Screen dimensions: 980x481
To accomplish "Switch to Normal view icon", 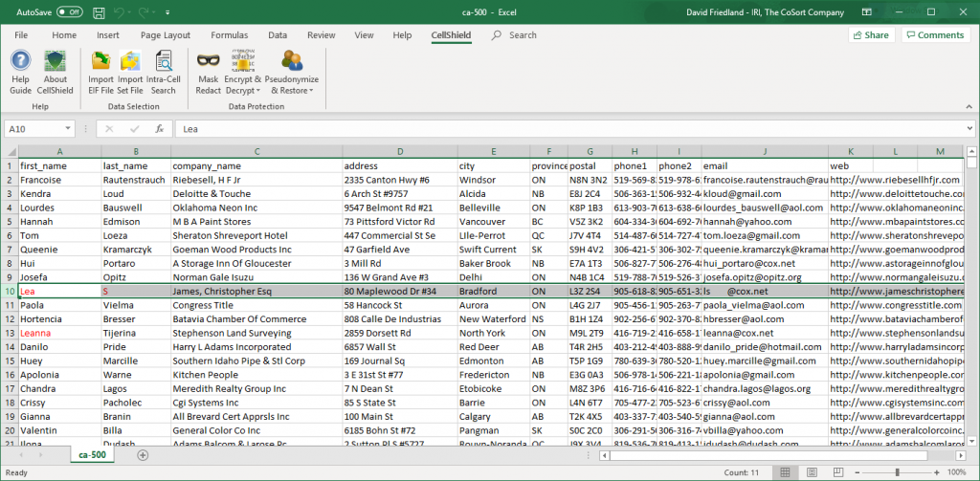I will tap(786, 471).
